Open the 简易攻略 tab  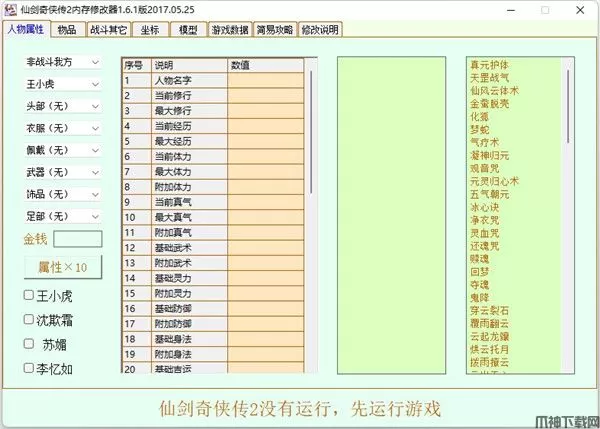(x=275, y=30)
